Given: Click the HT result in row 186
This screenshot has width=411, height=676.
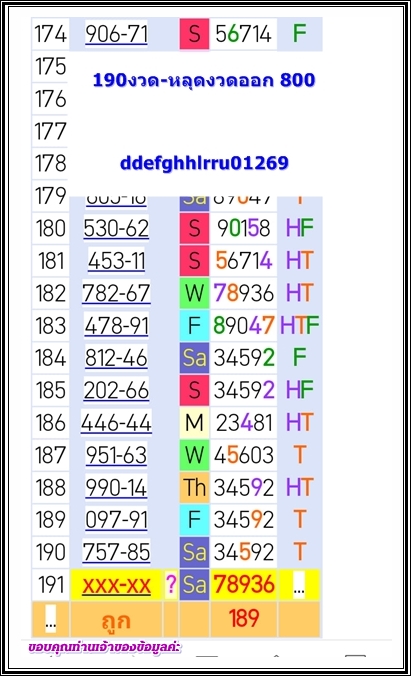Looking at the screenshot, I should click(x=299, y=422).
